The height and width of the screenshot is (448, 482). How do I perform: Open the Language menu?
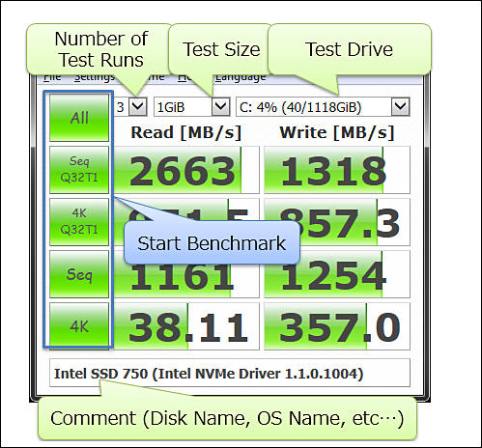(x=241, y=78)
